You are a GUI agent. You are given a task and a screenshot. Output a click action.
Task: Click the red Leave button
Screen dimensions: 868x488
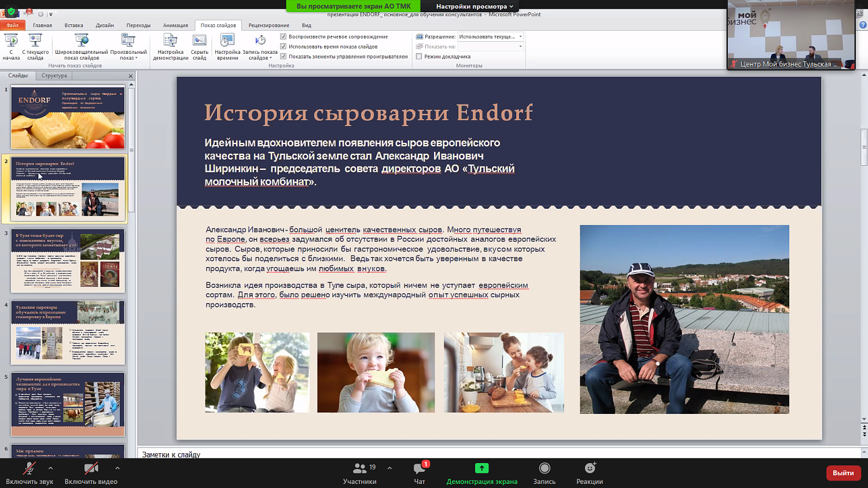point(843,472)
